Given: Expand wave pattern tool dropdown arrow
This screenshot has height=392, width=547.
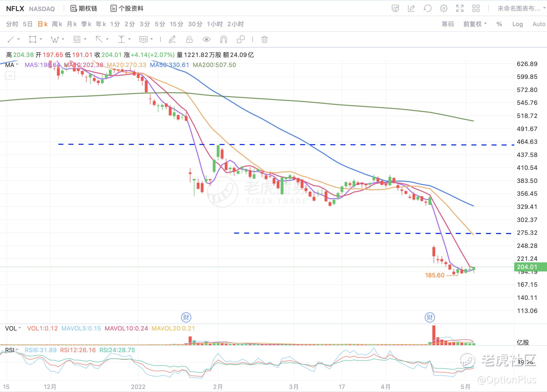Looking at the screenshot, I should pos(63,39).
